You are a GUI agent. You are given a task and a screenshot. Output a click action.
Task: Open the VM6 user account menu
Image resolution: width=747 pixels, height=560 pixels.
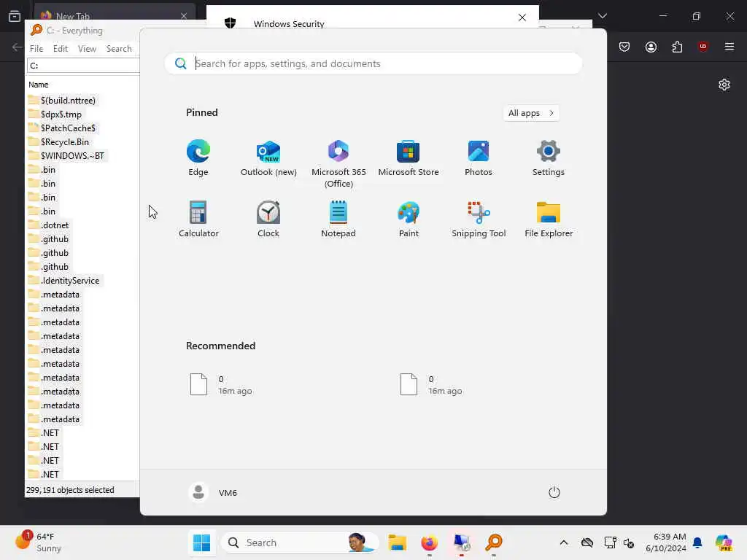point(213,492)
